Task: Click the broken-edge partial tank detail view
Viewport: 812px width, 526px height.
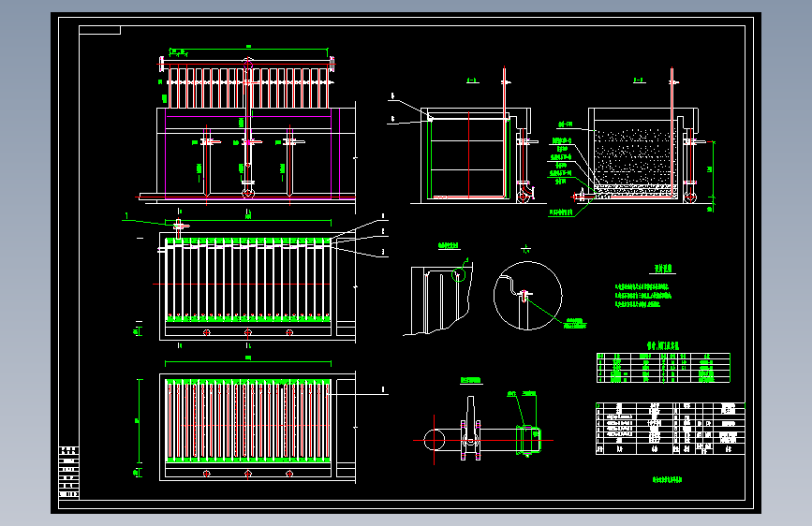Action: click(x=439, y=300)
